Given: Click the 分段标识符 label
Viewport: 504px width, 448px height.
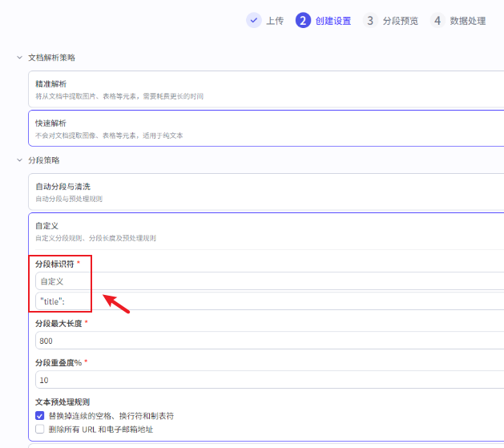Looking at the screenshot, I should pyautogui.click(x=54, y=264).
